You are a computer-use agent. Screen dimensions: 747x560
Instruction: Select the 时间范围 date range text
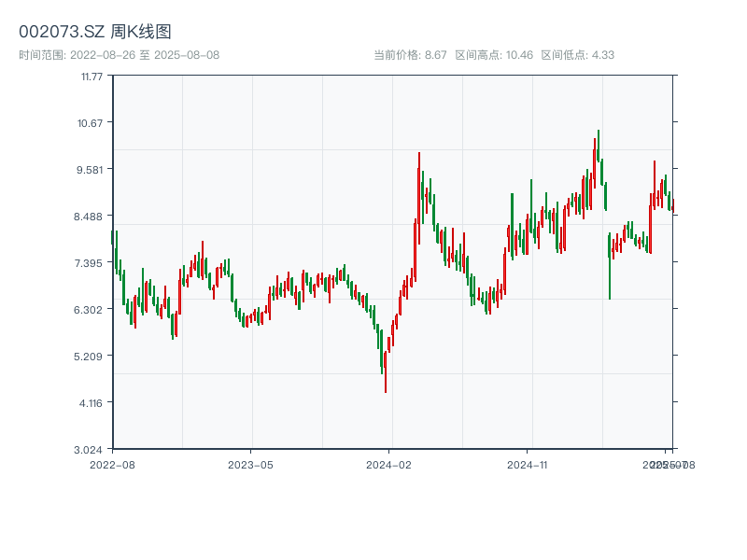[119, 55]
